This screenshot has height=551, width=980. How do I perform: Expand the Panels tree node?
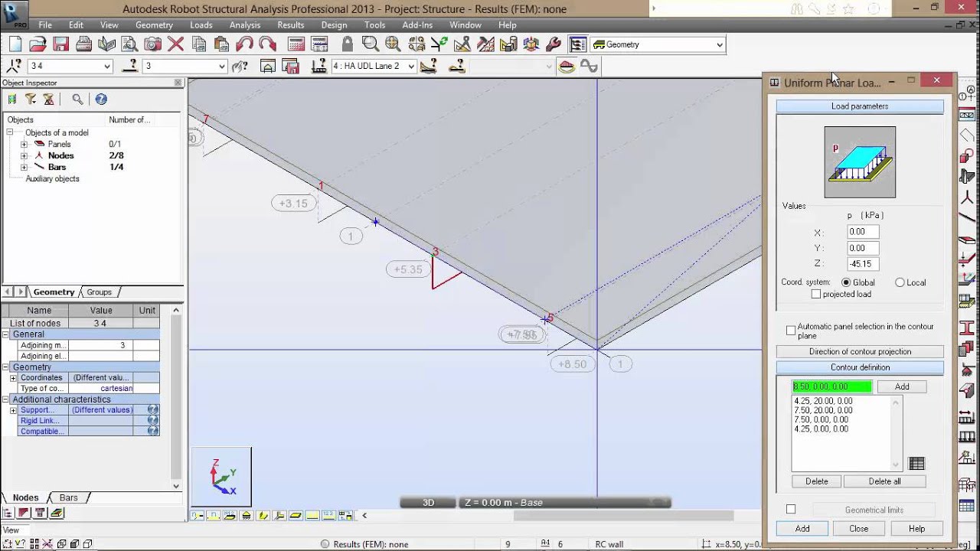coord(24,144)
